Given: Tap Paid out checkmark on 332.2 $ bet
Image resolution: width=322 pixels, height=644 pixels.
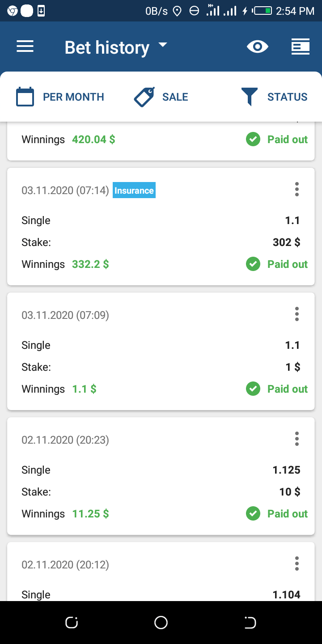Looking at the screenshot, I should (253, 264).
